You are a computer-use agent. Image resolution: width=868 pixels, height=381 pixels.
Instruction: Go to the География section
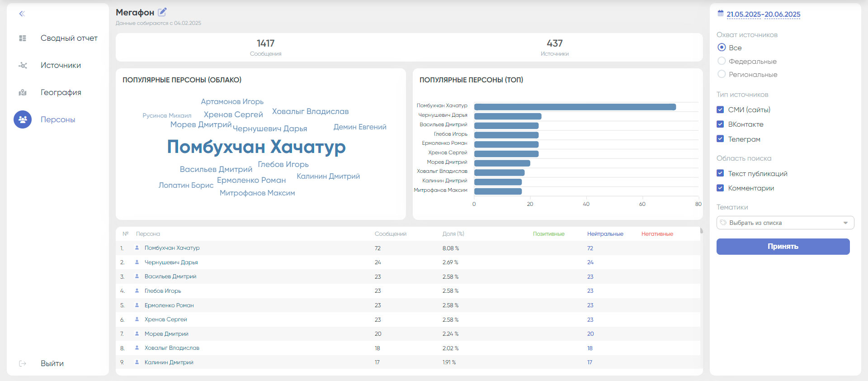coord(61,93)
